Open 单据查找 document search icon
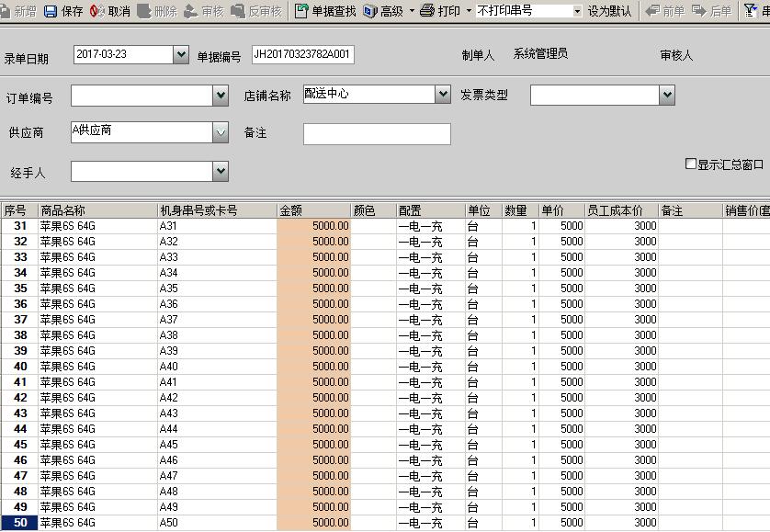Image resolution: width=770 pixels, height=532 pixels. (x=301, y=11)
